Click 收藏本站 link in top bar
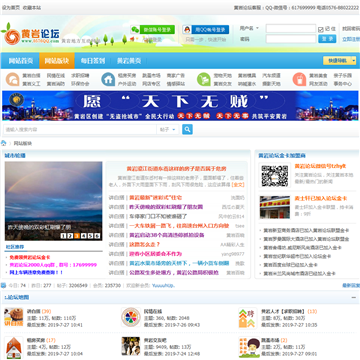Screen dimensions: 360x360 coord(32,7)
